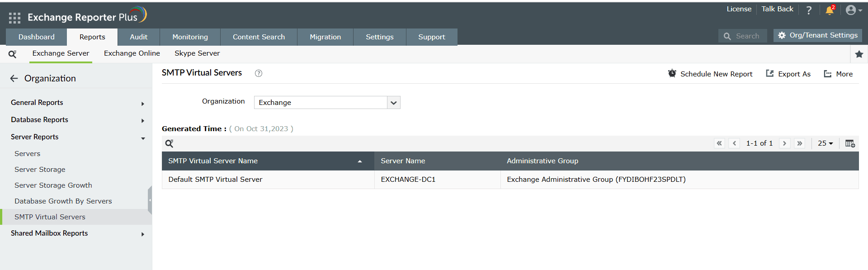Open the Server Storage report
868x270 pixels.
40,170
